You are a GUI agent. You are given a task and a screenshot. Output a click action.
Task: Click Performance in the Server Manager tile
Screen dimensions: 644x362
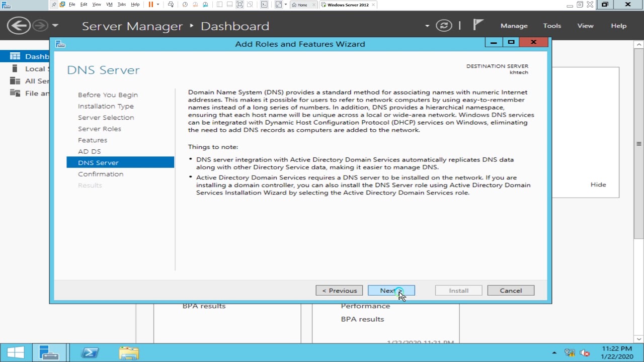[365, 306]
